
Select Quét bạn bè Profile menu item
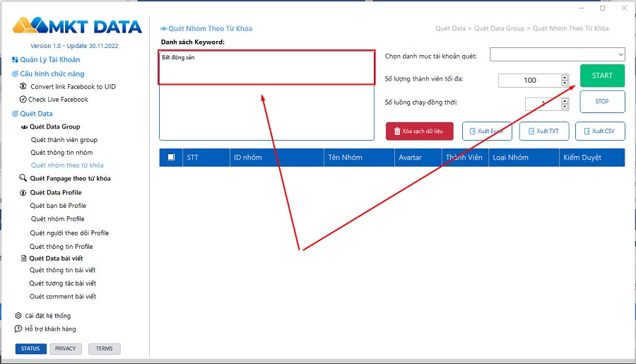click(58, 206)
